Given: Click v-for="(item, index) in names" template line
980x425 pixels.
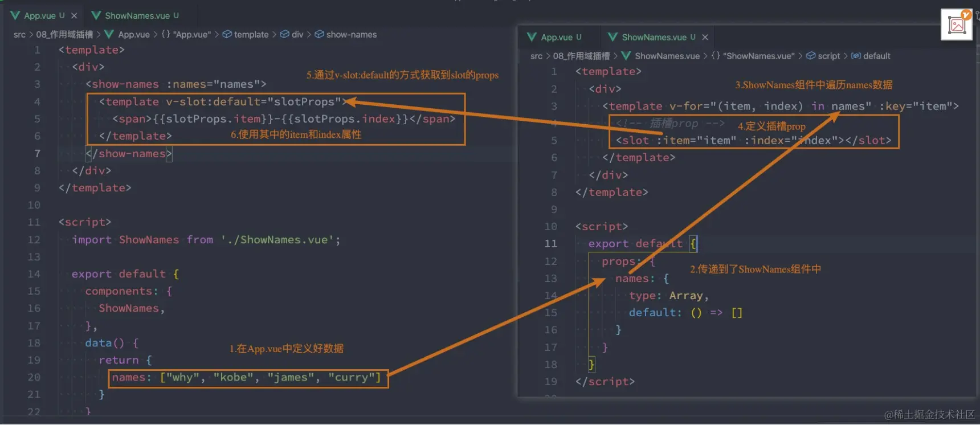Looking at the screenshot, I should point(781,107).
